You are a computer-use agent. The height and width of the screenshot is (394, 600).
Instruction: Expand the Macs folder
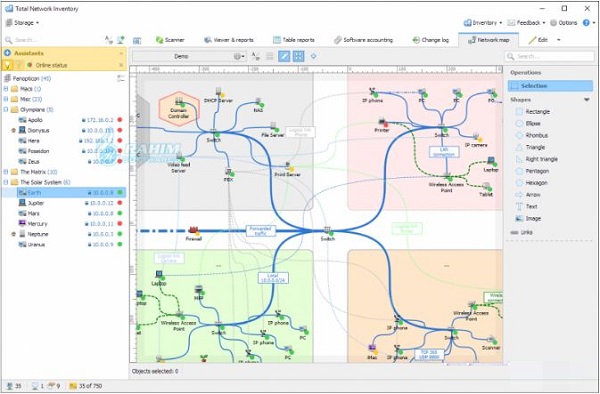point(6,89)
